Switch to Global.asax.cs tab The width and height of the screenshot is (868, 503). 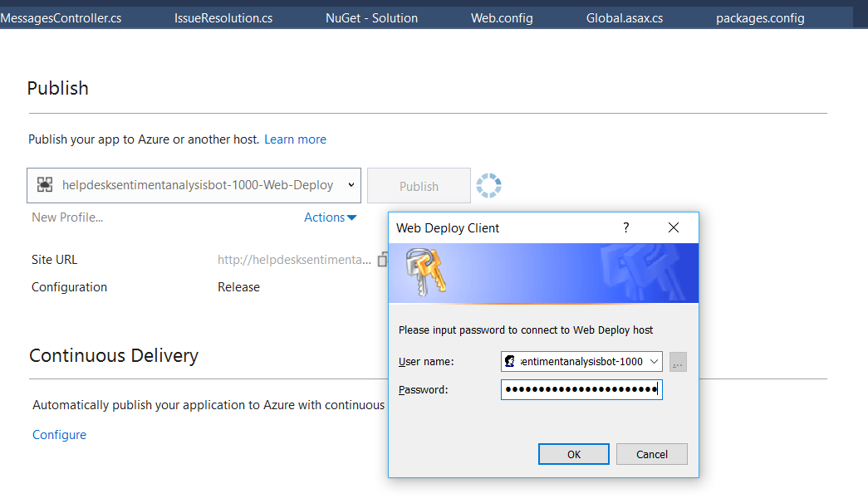coord(625,18)
